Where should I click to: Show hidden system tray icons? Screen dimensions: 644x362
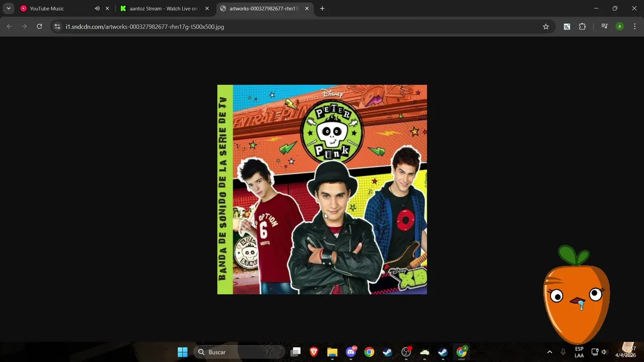tap(549, 352)
